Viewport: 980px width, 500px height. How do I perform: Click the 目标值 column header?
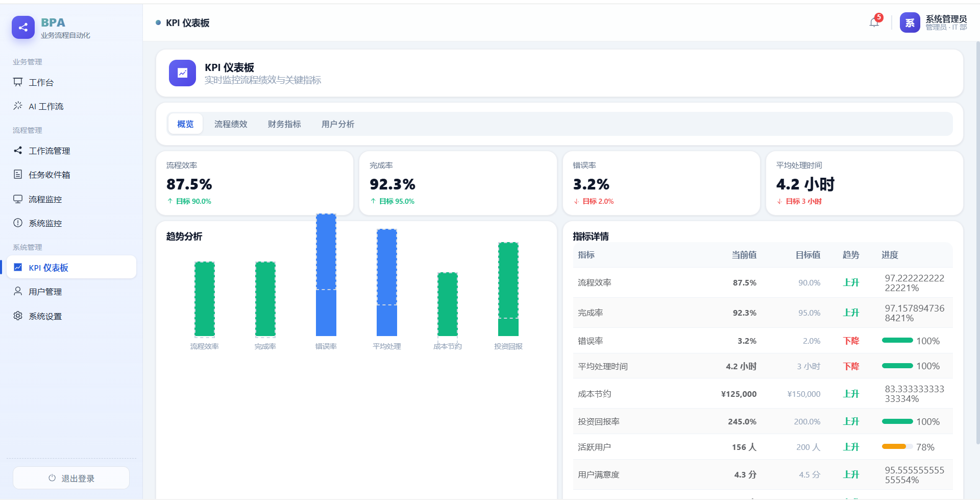[x=808, y=255]
